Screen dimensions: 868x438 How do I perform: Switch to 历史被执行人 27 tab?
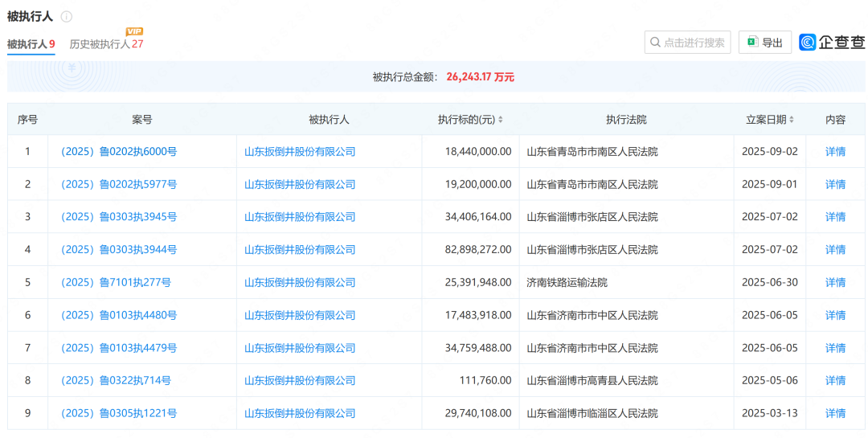[106, 44]
